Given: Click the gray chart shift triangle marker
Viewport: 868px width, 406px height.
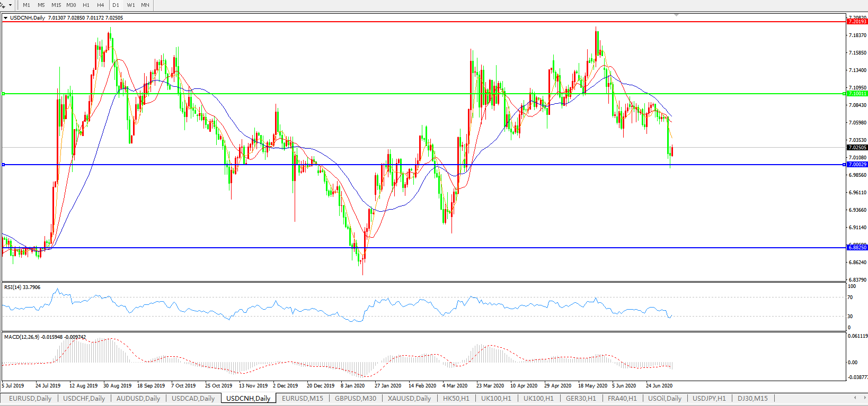Looking at the screenshot, I should click(x=676, y=15).
